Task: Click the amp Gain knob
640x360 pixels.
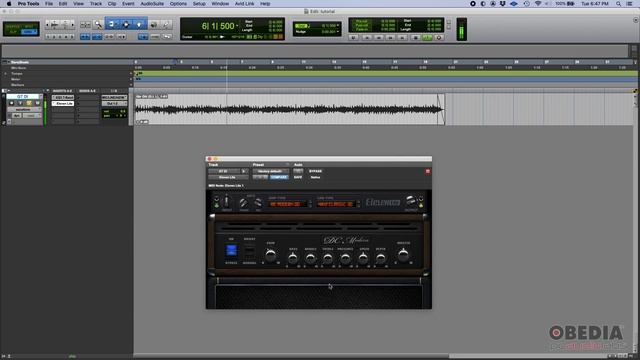Action: [x=270, y=256]
